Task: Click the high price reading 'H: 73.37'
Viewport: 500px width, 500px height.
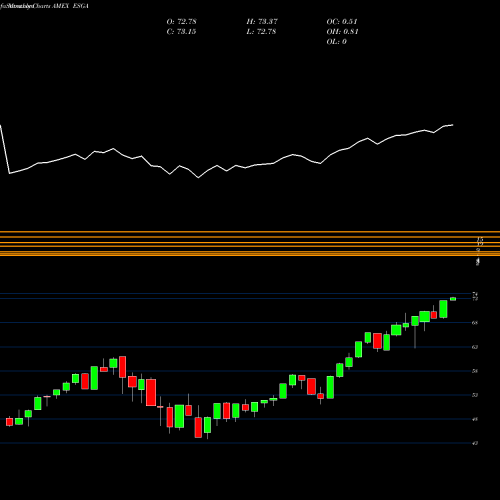Action: [262, 22]
